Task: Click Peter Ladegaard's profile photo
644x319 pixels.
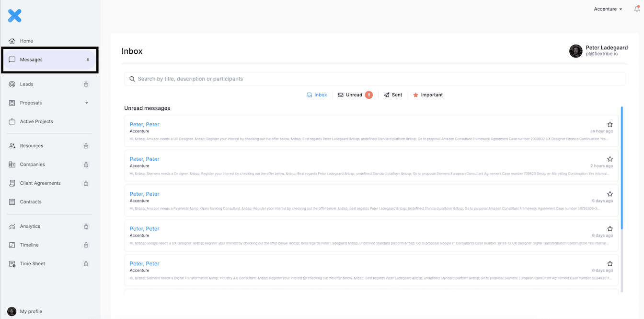Action: [576, 51]
